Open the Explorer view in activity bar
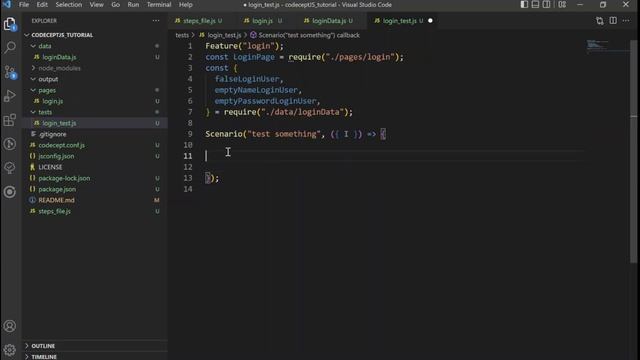640x360 pixels. [10, 24]
